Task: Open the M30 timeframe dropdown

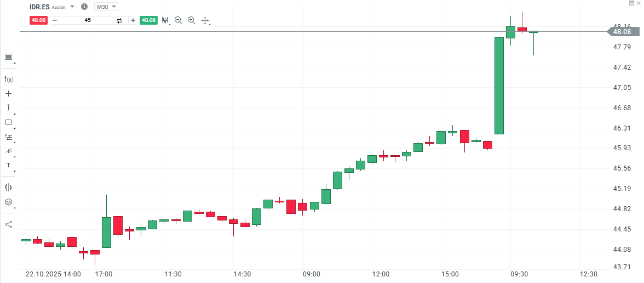Action: coord(106,7)
